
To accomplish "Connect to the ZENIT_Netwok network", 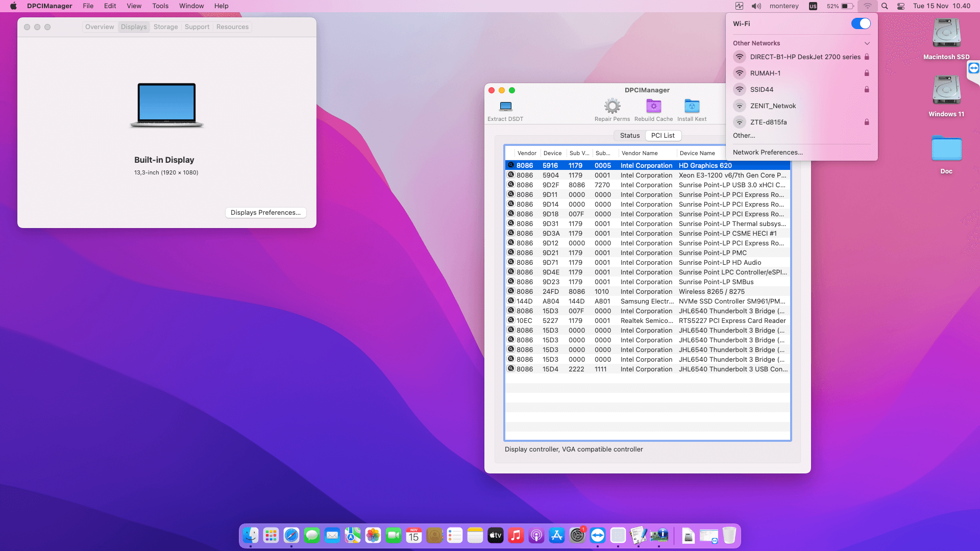I will click(x=773, y=106).
